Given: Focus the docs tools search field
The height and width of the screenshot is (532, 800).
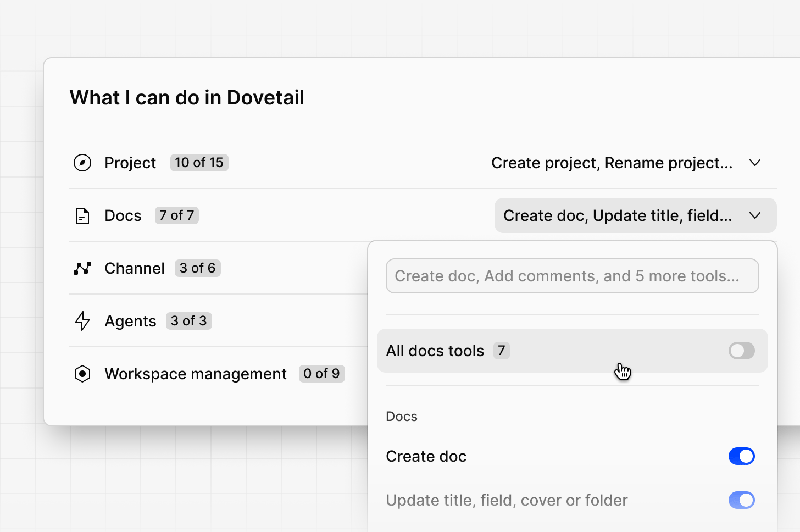Looking at the screenshot, I should (573, 276).
